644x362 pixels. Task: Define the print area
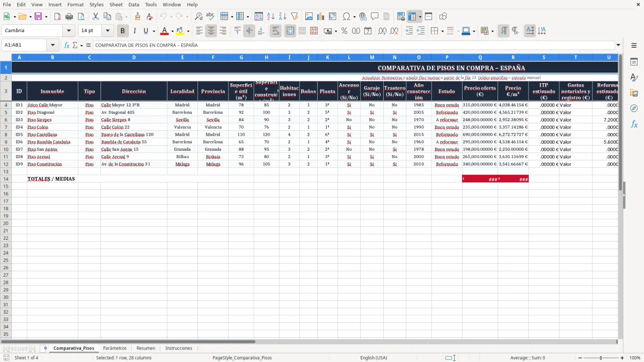click(401, 17)
